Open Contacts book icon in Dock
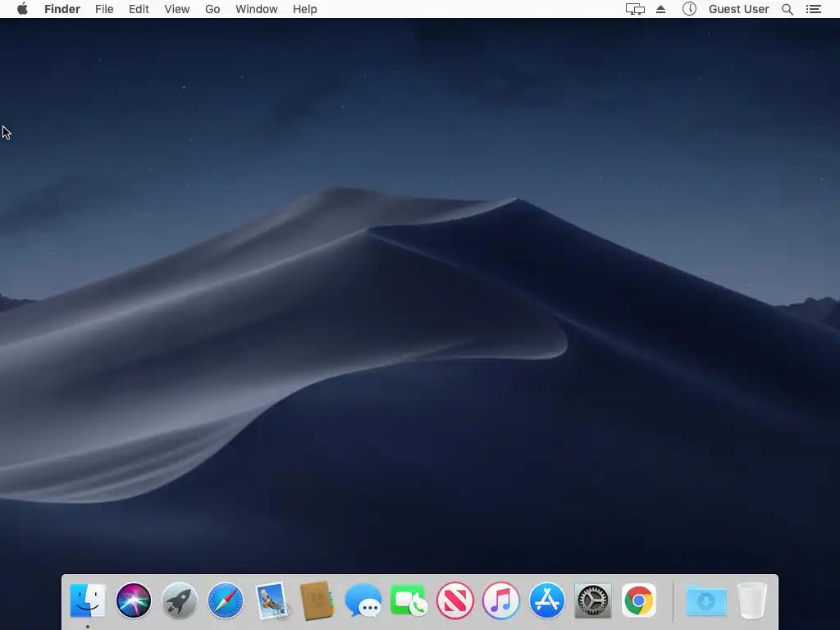840x630 pixels. pyautogui.click(x=317, y=600)
